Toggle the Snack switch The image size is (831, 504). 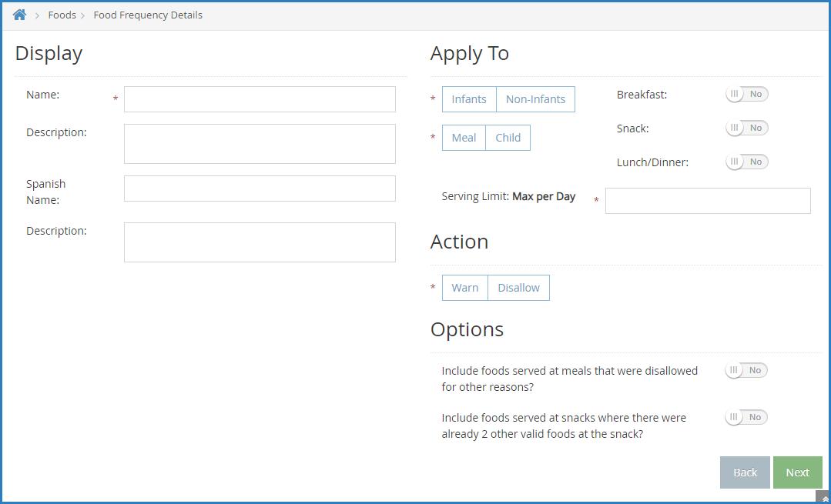[x=747, y=129]
